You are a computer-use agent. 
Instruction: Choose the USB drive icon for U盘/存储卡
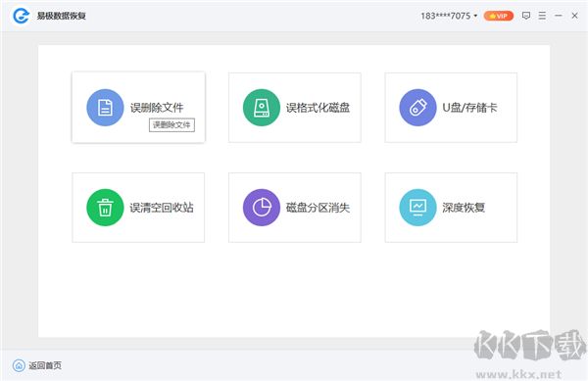[x=417, y=108]
